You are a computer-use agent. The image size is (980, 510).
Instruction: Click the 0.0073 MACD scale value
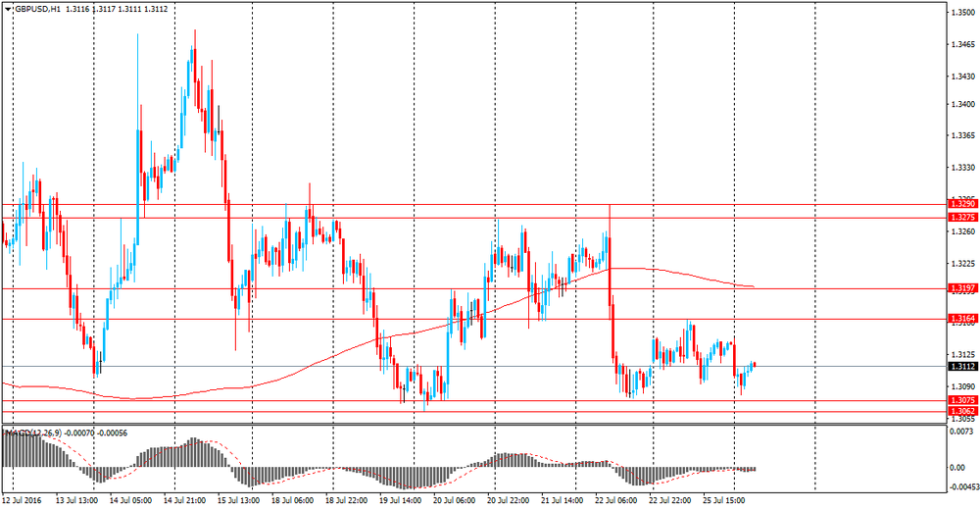(962, 433)
